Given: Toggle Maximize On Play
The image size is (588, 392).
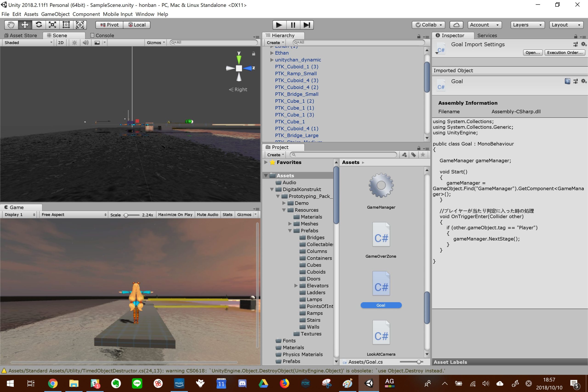Looking at the screenshot, I should (175, 214).
